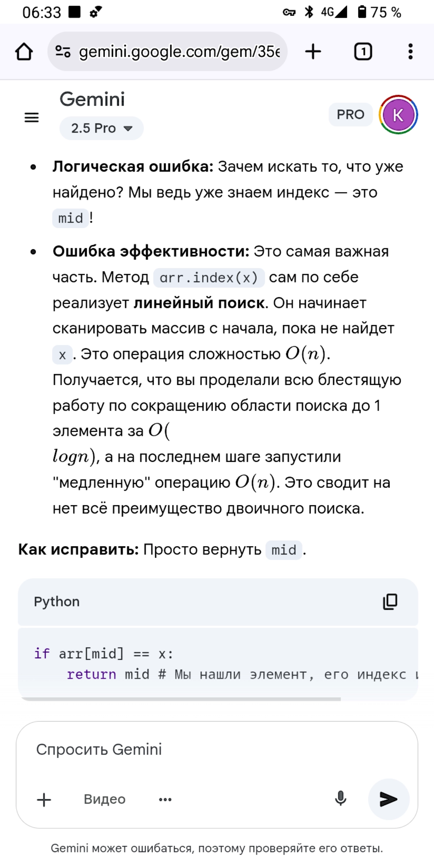434x868 pixels.
Task: Tap the battery indicator in status bar
Action: point(379,12)
